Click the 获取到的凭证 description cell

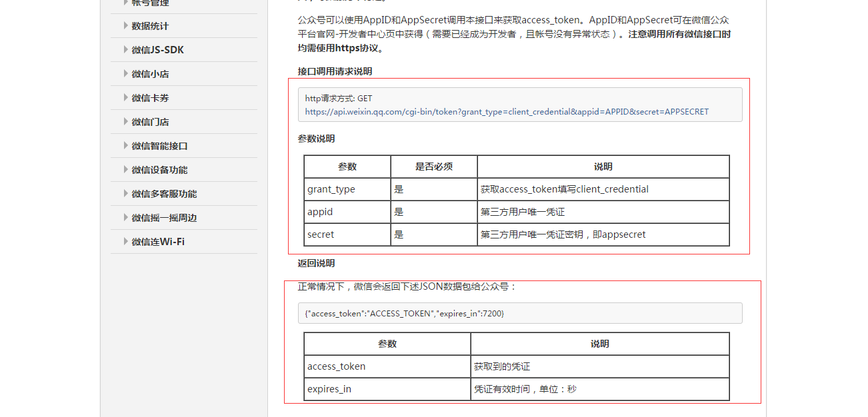(600, 366)
